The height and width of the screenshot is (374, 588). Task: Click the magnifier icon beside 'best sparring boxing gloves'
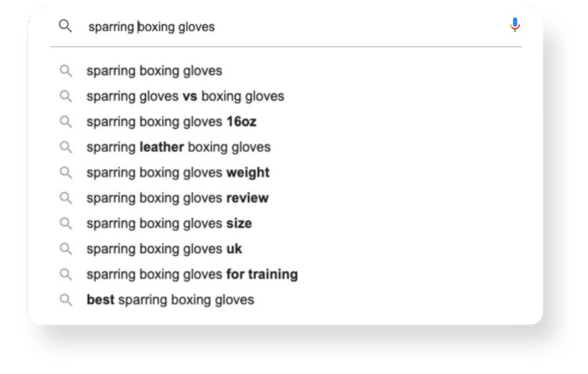click(x=66, y=299)
